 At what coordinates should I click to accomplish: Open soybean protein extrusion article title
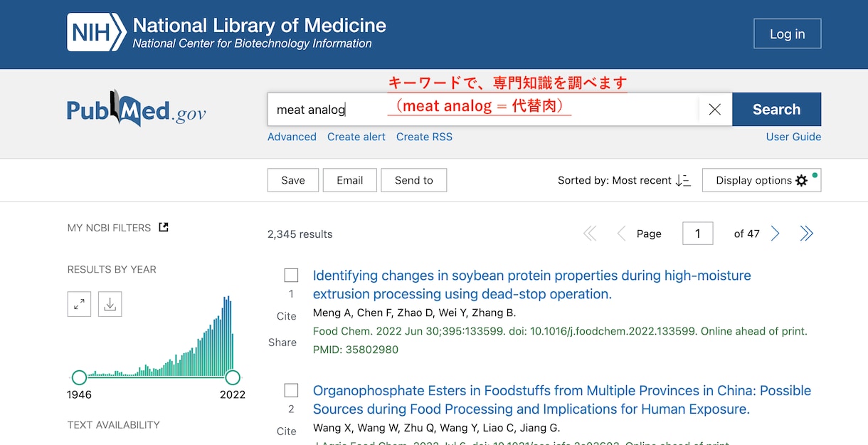pos(532,285)
